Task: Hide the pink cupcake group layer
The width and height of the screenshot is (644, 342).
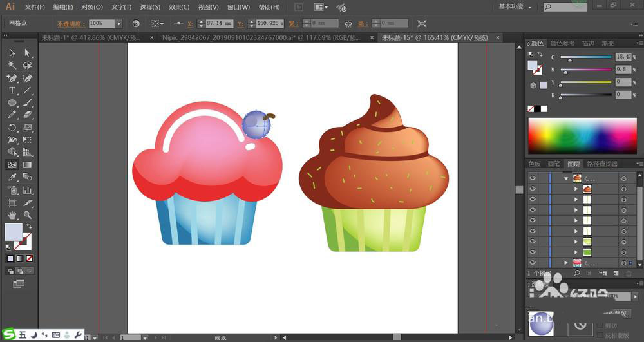Action: click(x=533, y=263)
